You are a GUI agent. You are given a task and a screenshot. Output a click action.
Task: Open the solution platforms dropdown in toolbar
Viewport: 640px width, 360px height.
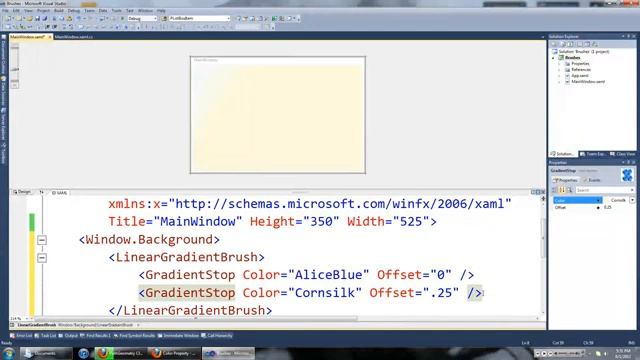point(200,18)
